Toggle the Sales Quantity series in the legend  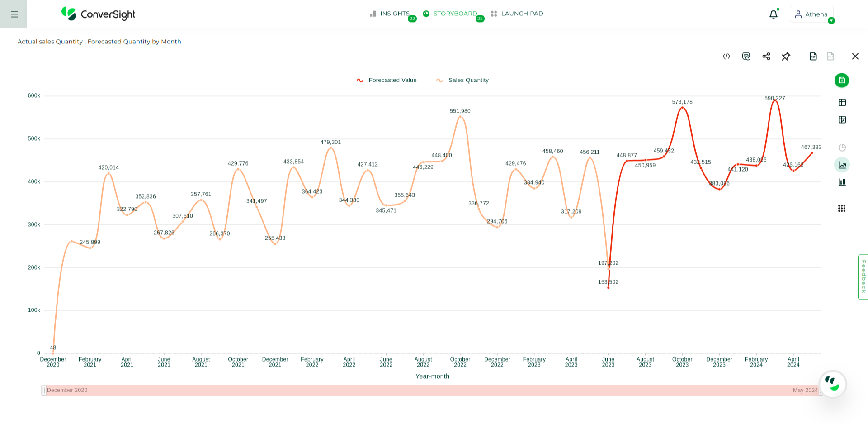(x=462, y=80)
